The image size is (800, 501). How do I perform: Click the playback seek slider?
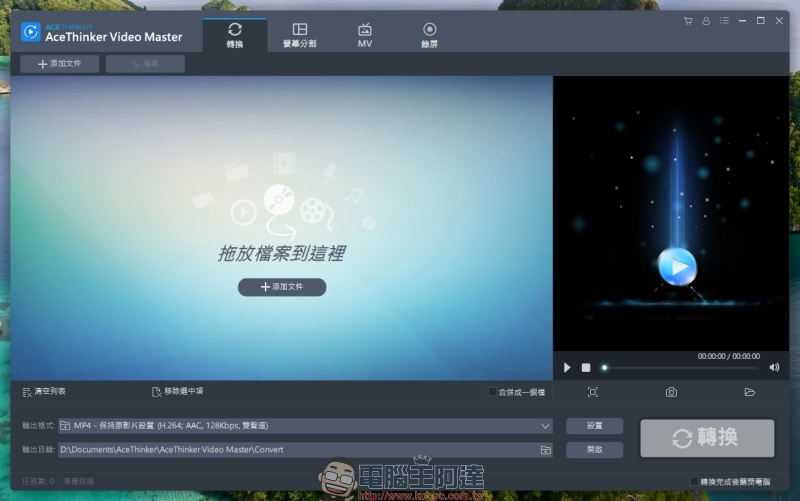[x=680, y=367]
